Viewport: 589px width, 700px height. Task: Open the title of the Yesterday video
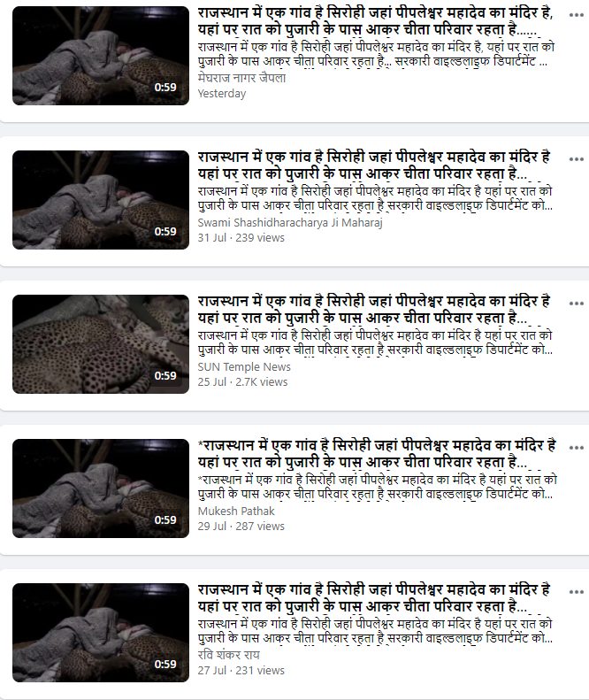coord(375,21)
